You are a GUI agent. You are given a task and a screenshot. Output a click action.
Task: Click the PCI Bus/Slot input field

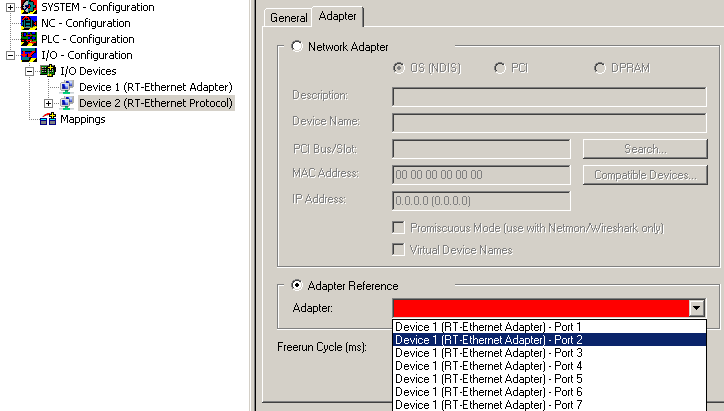coord(481,149)
